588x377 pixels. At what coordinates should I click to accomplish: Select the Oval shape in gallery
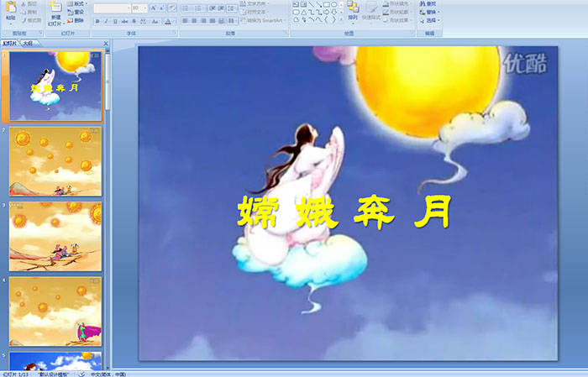pyautogui.click(x=333, y=4)
